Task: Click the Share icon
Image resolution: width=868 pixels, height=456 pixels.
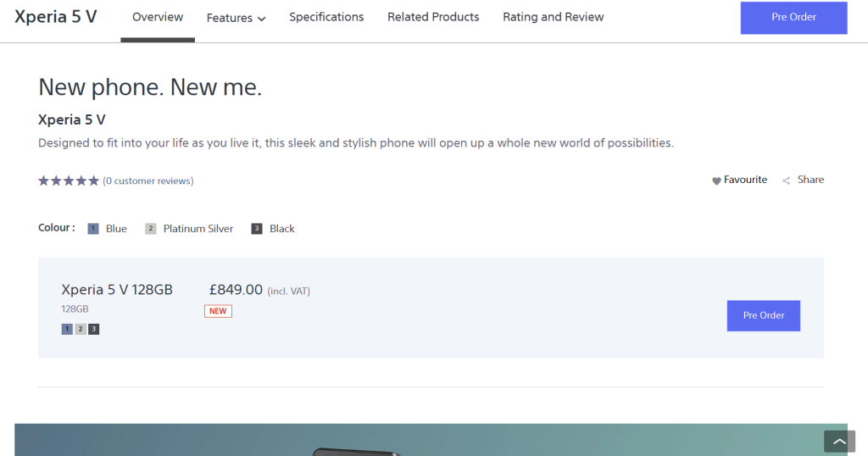Action: point(787,181)
